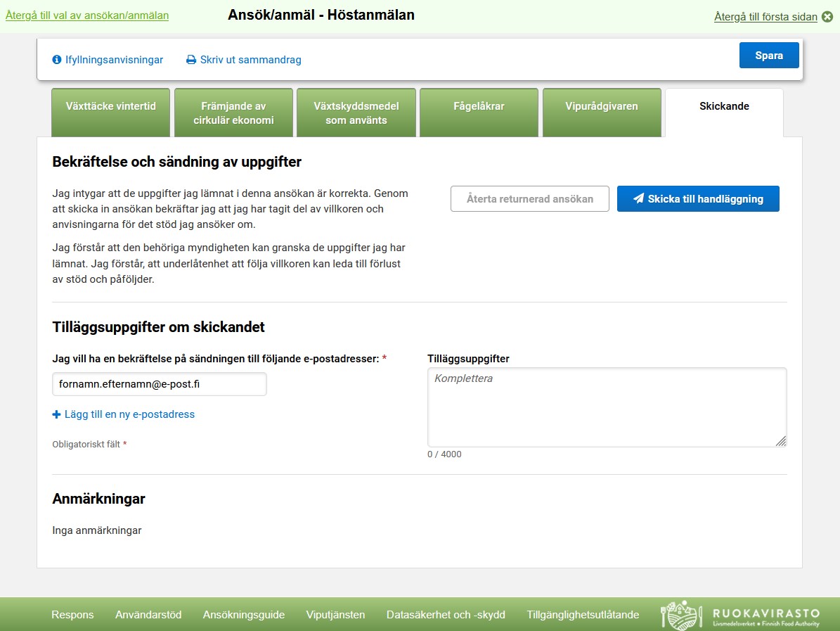
Task: Click inside the Tilläggsuppgifter text area
Action: click(607, 407)
